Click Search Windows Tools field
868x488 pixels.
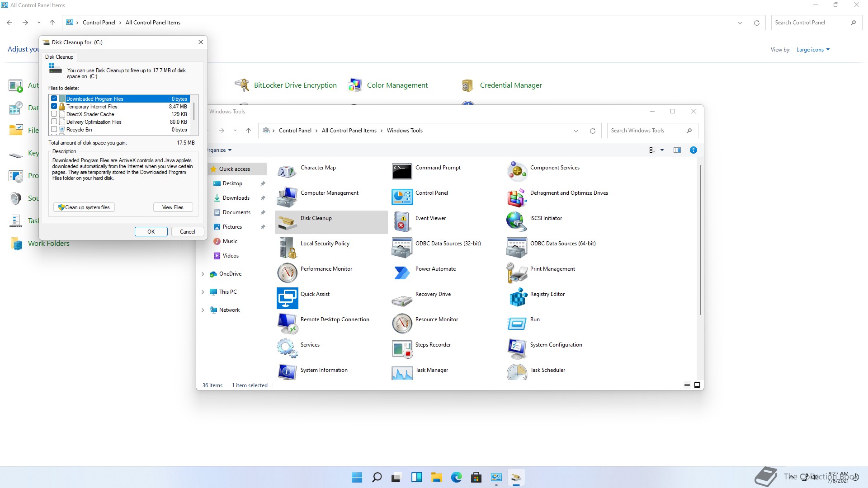pos(652,131)
